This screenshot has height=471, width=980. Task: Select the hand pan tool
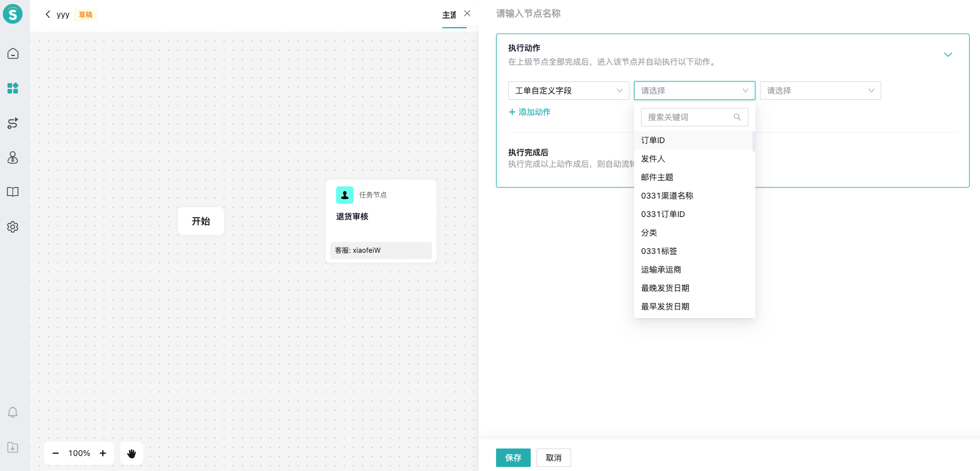tap(132, 453)
